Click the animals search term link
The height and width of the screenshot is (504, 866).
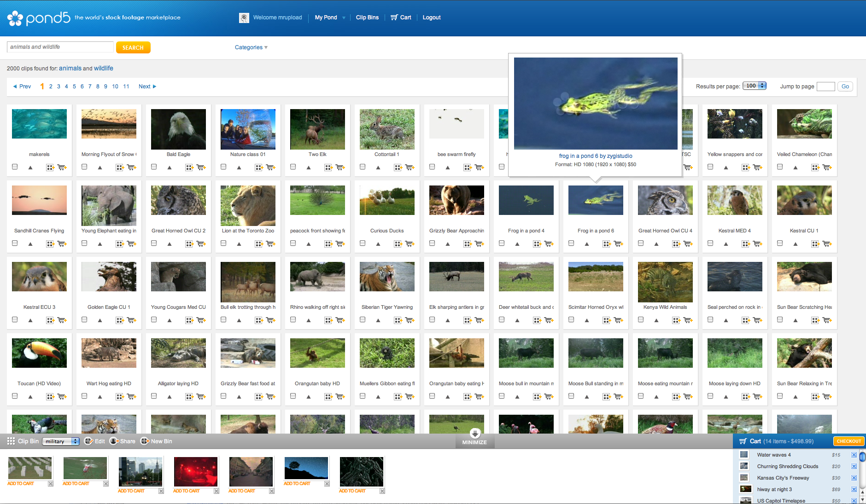click(70, 68)
